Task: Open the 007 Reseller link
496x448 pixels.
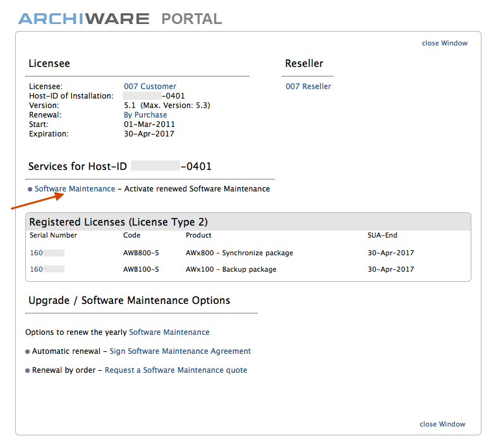Action: (x=308, y=87)
